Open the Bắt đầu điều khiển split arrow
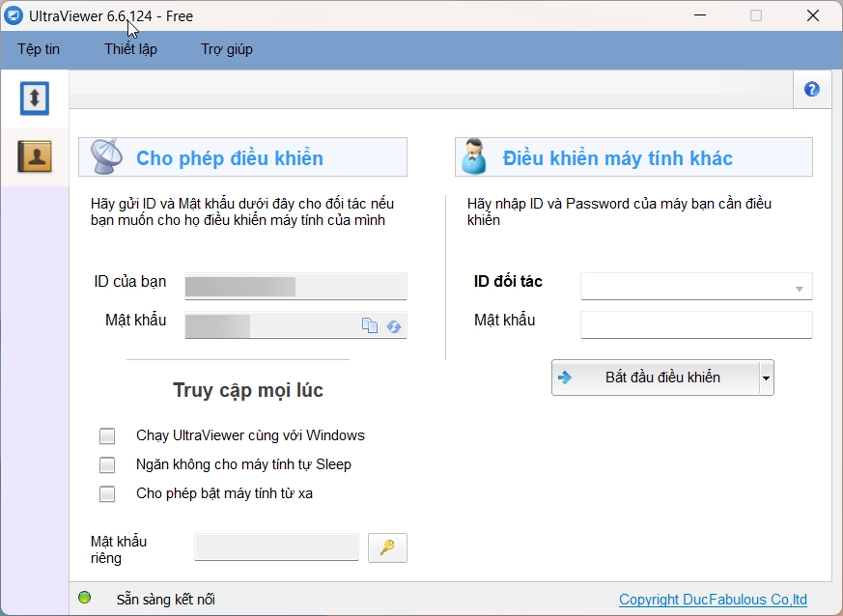The image size is (843, 616). tap(766, 378)
